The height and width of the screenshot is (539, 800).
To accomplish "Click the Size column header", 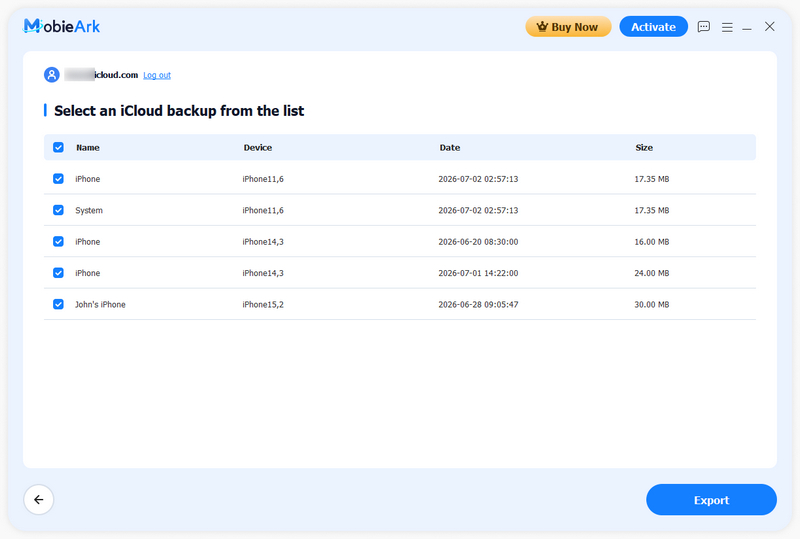I will (x=644, y=148).
